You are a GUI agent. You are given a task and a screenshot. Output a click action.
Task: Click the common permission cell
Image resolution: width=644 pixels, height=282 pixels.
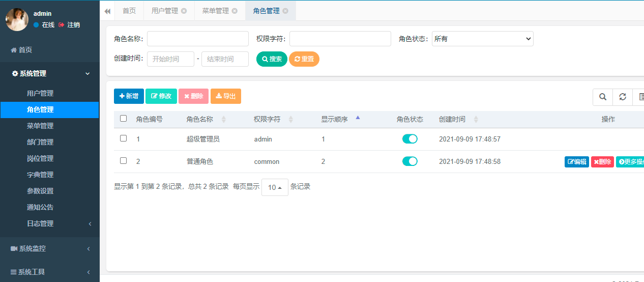267,161
